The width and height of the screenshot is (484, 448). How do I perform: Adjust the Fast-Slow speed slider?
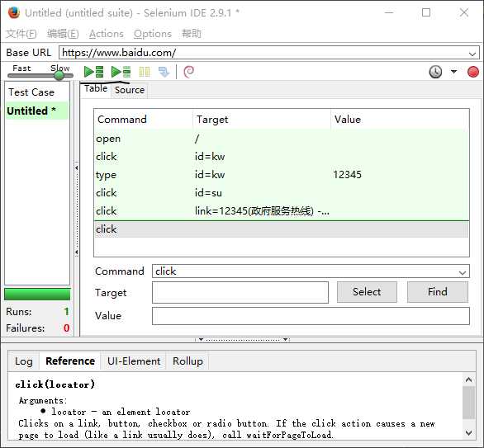click(59, 75)
